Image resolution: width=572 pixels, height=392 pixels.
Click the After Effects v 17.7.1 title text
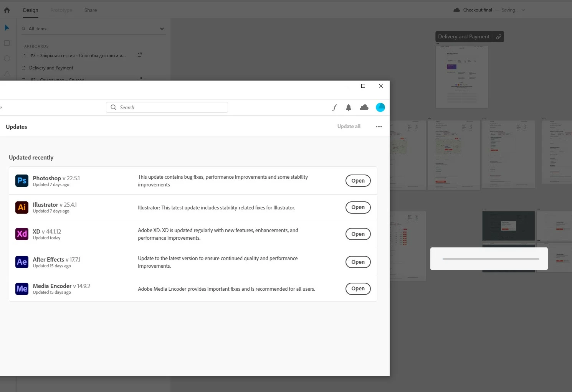pos(57,260)
